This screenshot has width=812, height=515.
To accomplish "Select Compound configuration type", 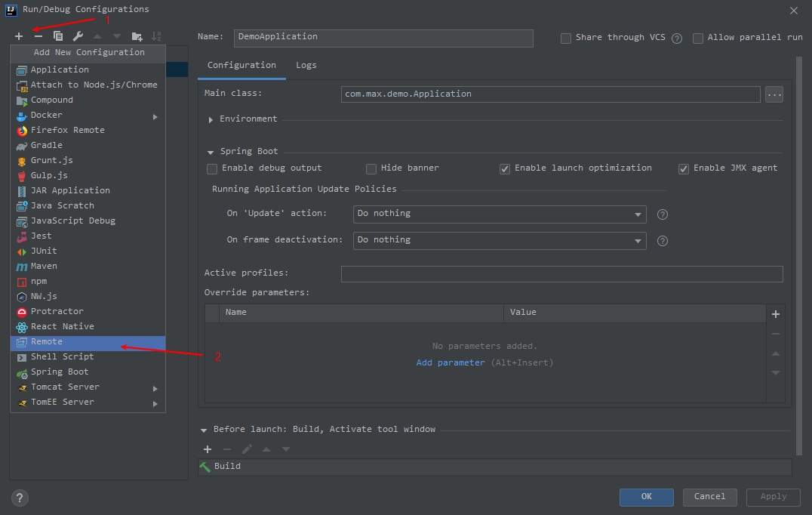I will (88, 100).
